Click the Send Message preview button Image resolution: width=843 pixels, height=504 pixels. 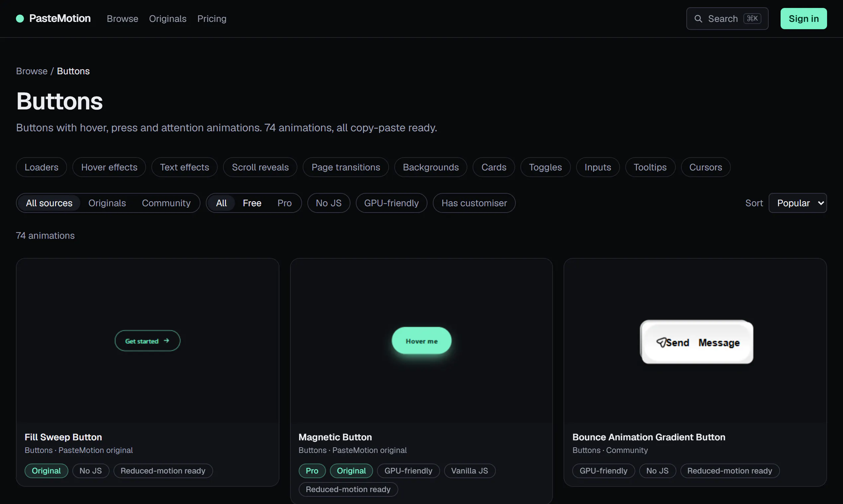tap(697, 342)
